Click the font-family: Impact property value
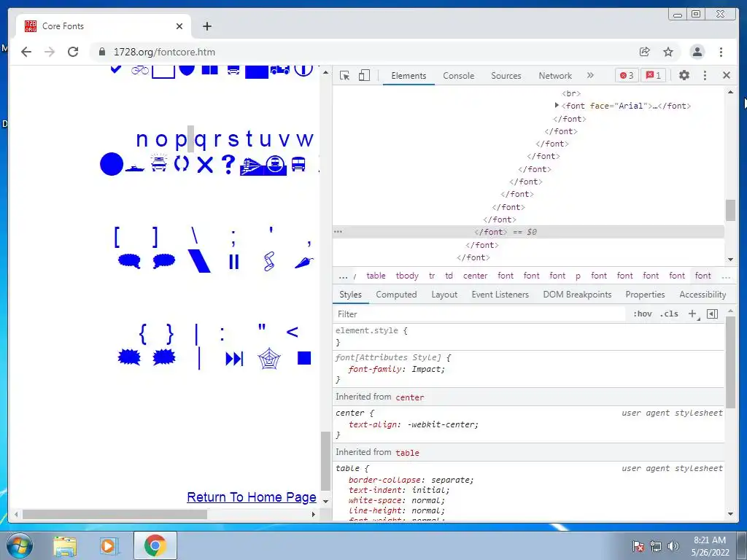The image size is (747, 560). tap(427, 369)
